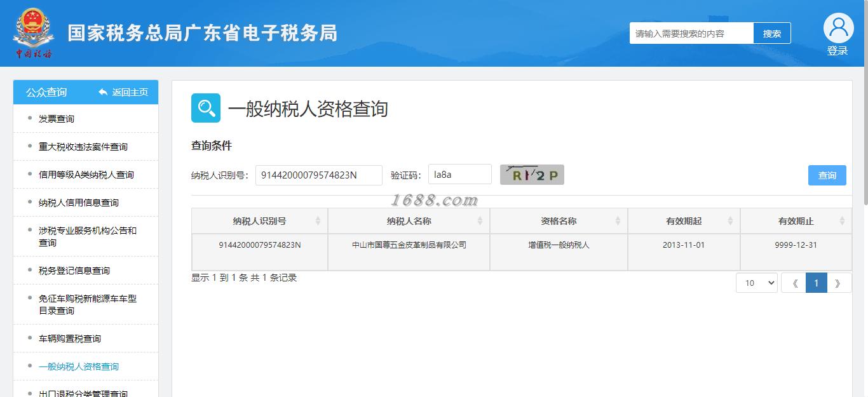Click the 查询条件 section heading
Image resolution: width=868 pixels, height=397 pixels.
(212, 146)
